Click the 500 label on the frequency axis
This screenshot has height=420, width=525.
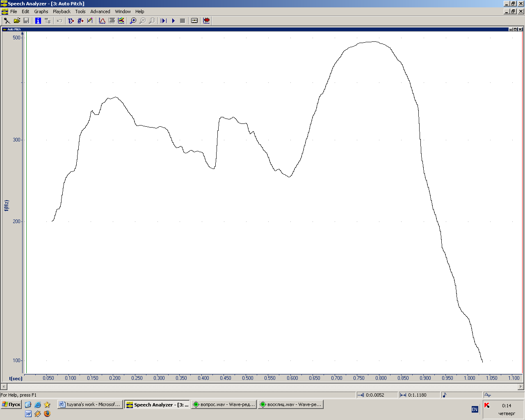pos(16,38)
